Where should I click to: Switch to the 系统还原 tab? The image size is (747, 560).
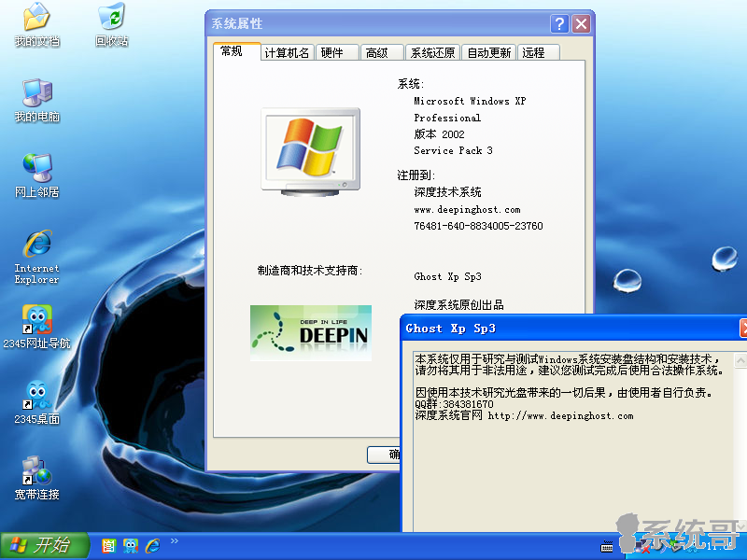432,52
